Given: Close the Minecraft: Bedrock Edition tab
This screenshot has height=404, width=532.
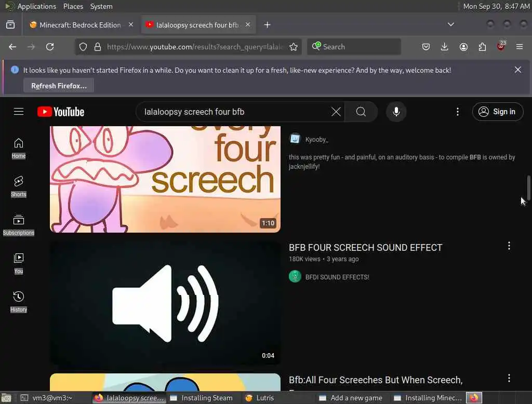Looking at the screenshot, I should click(x=130, y=24).
